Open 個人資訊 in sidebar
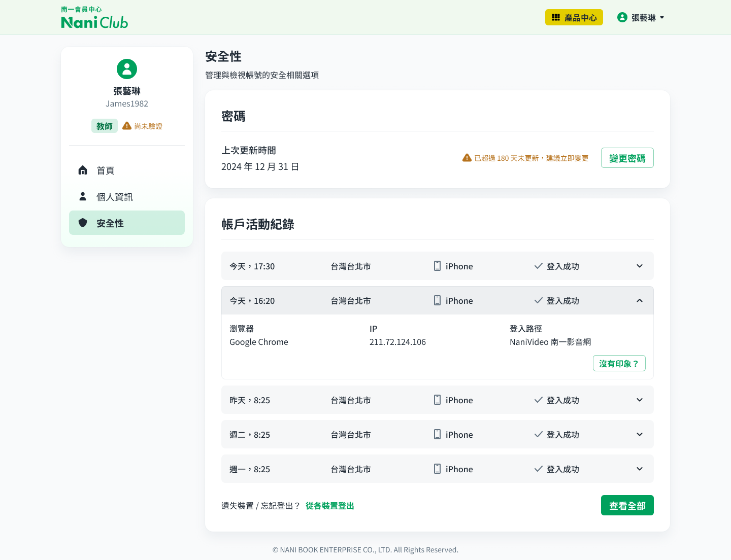 [127, 196]
